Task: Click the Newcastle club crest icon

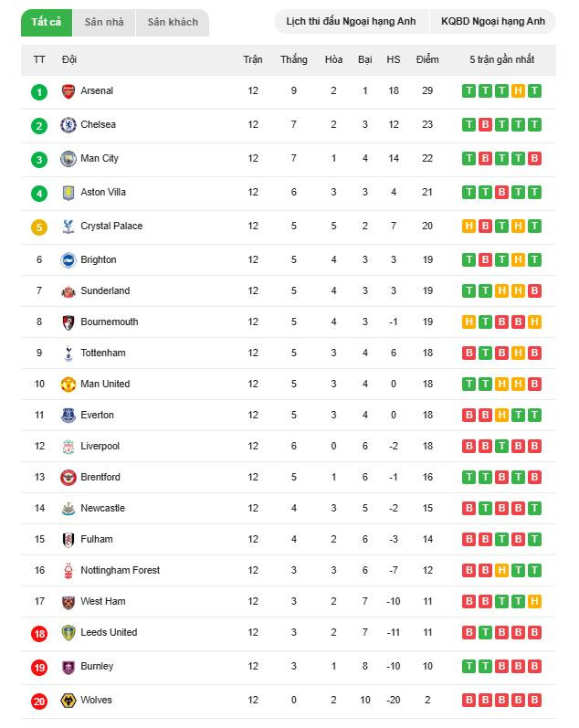Action: 68,509
